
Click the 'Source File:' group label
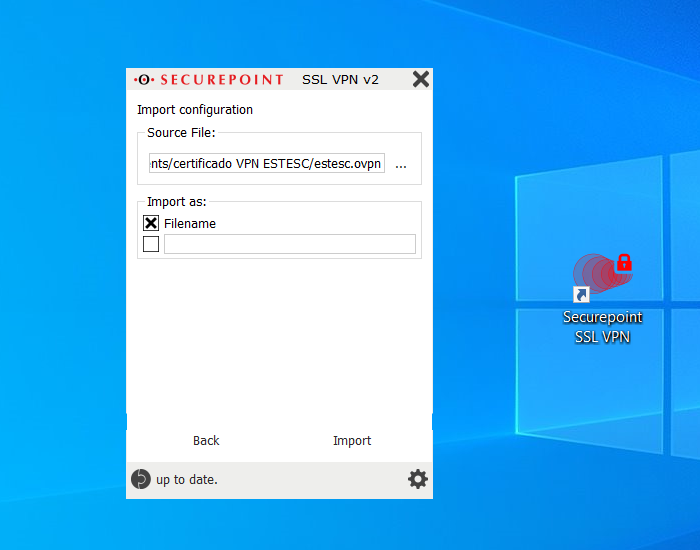(181, 133)
